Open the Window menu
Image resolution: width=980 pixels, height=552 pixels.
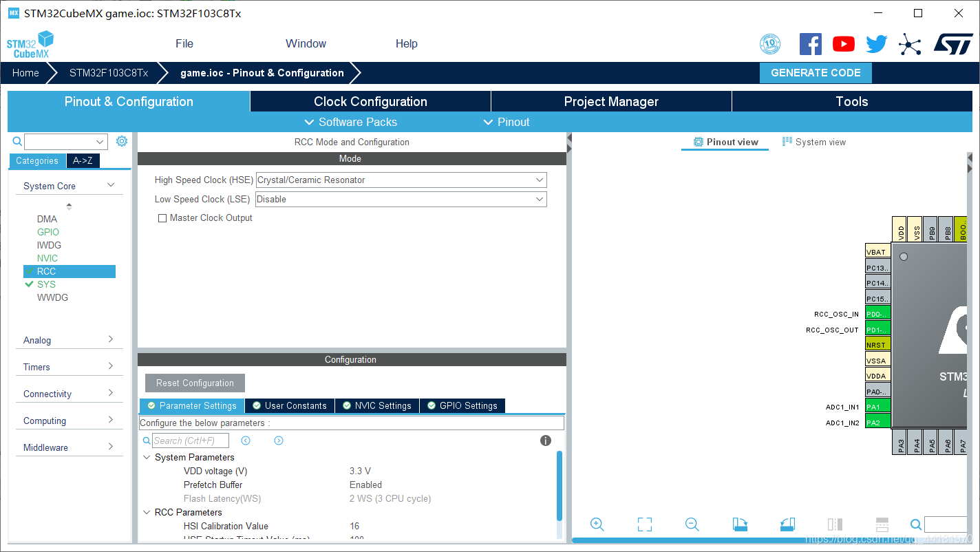pos(306,43)
